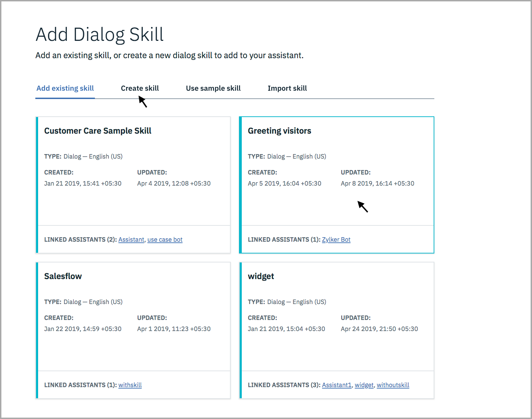Select the Add existing skill tab
Screen dimensions: 532x419
(x=65, y=88)
